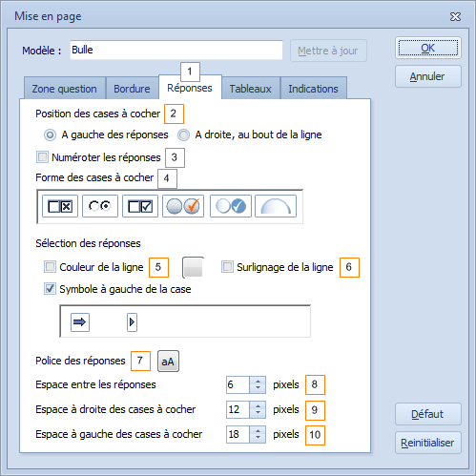
Task: Decrease 'Espace à droite des cases' value
Action: (x=258, y=413)
